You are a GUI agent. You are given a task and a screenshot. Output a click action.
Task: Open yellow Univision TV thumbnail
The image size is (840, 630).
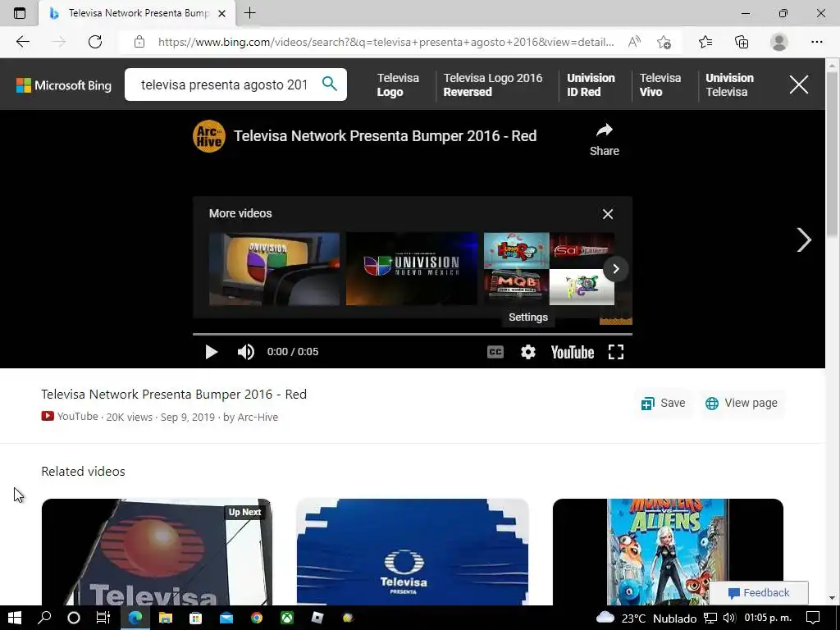click(274, 269)
